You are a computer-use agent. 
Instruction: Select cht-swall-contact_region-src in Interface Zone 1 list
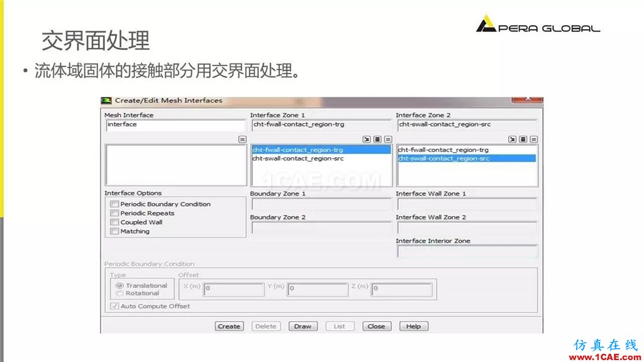[321, 158]
